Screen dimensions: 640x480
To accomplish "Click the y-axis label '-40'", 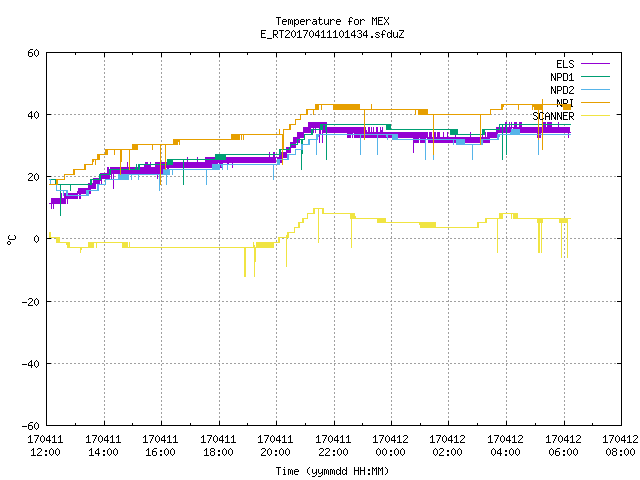I will [x=31, y=364].
